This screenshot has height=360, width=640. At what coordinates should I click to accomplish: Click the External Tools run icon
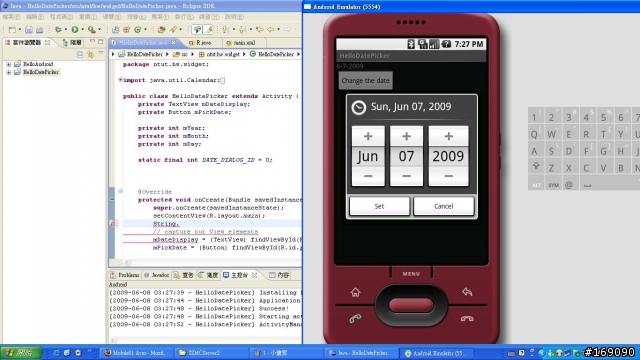pos(91,30)
